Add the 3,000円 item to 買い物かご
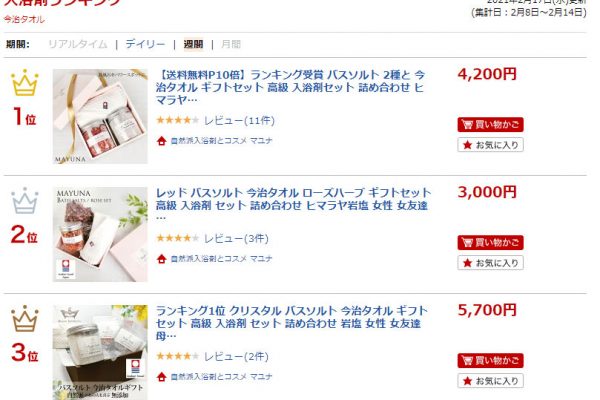This screenshot has height=400, width=600. point(490,242)
